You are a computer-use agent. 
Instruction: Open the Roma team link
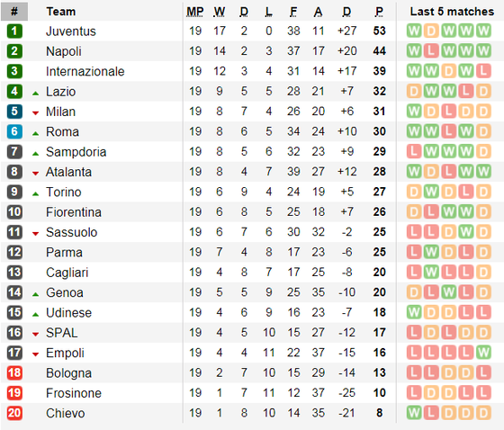click(62, 131)
